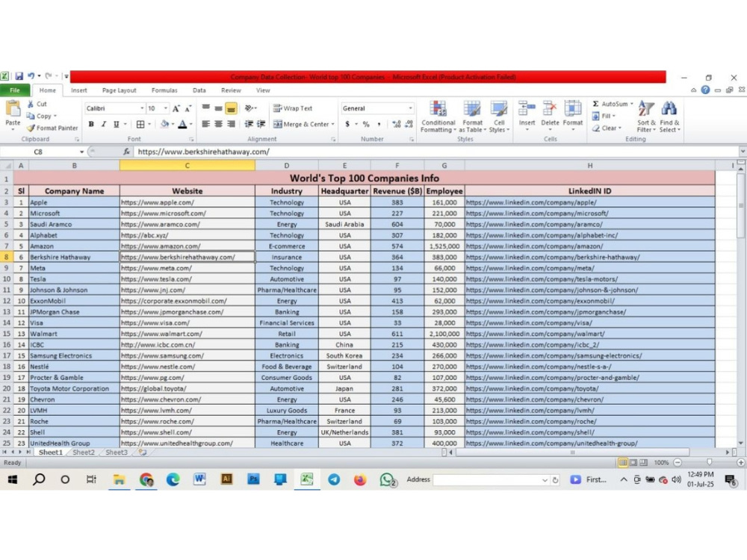Click the Format cells icon
The image size is (747, 560).
pos(573,108)
